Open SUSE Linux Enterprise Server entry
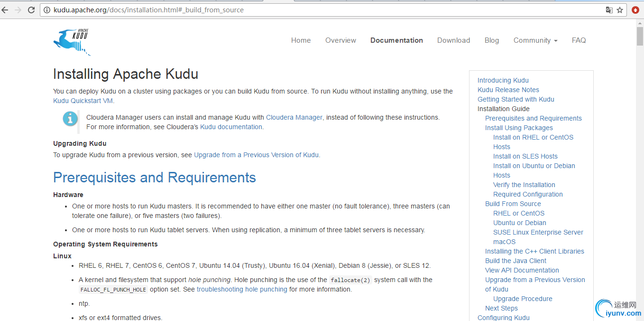The height and width of the screenshot is (321, 644). point(538,232)
